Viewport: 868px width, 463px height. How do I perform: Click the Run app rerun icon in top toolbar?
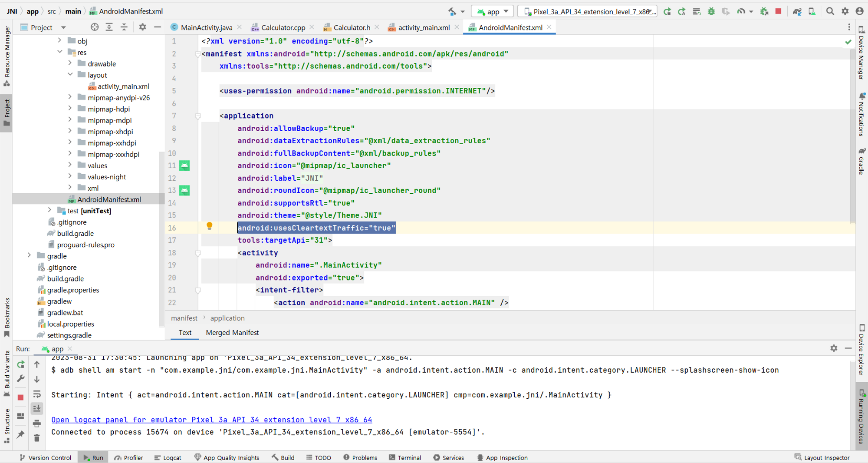point(667,11)
